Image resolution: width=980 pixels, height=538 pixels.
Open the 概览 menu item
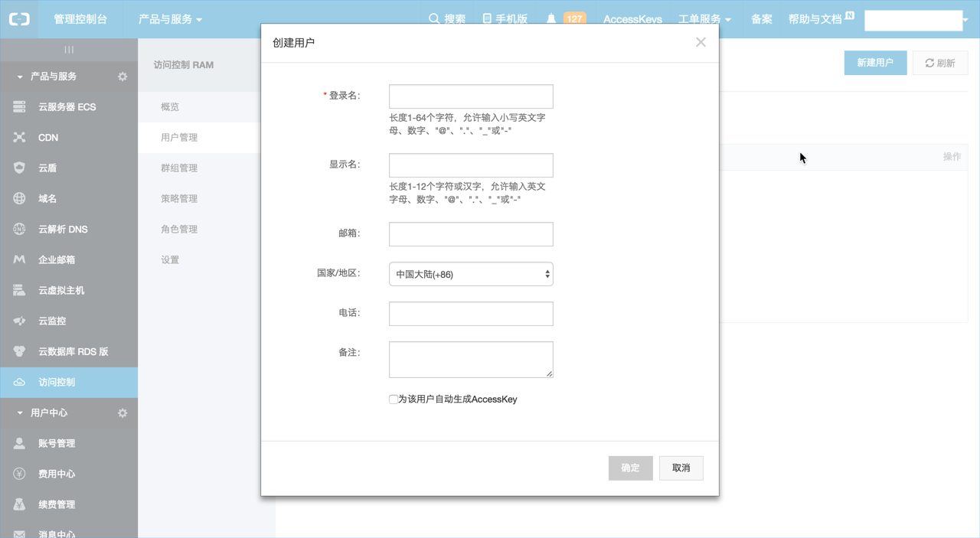point(170,107)
